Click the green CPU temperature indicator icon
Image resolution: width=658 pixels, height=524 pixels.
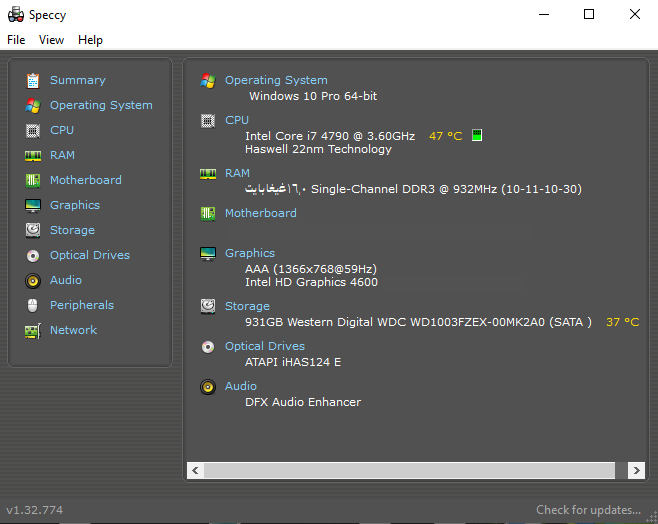[x=477, y=135]
